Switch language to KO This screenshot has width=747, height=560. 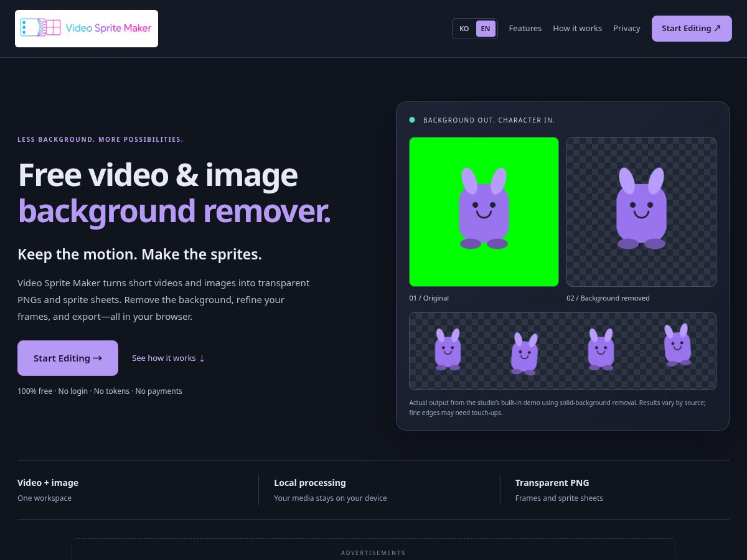click(x=464, y=29)
